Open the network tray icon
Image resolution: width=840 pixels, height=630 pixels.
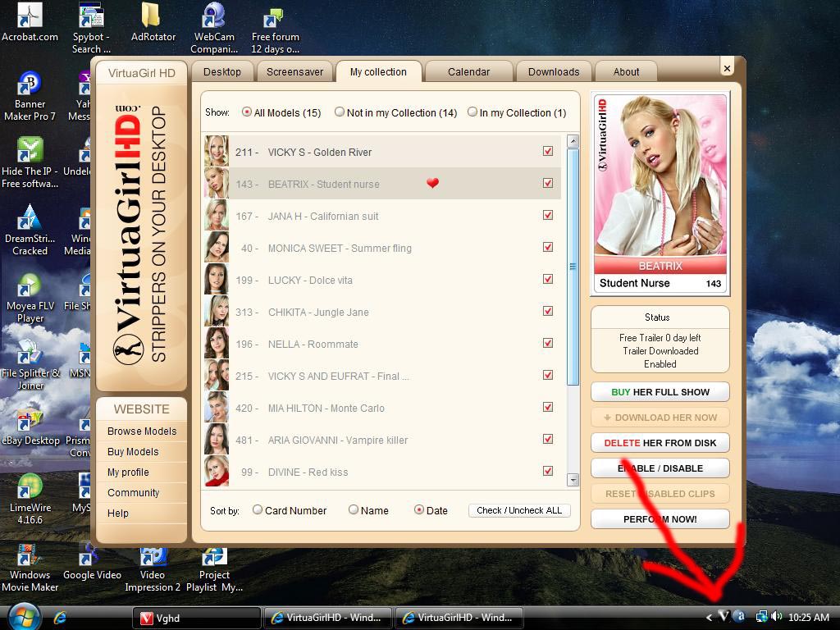tap(761, 617)
